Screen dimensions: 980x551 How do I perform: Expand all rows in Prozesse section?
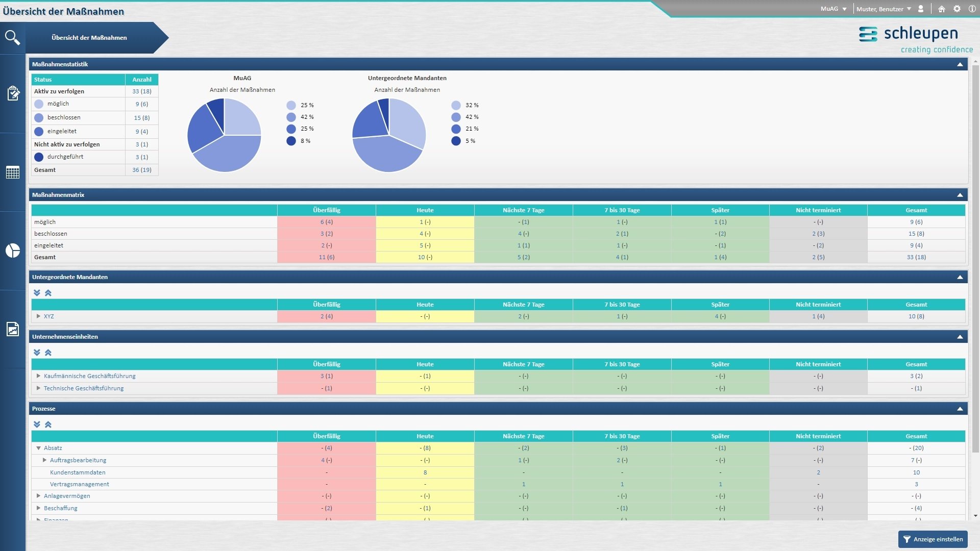(x=37, y=424)
